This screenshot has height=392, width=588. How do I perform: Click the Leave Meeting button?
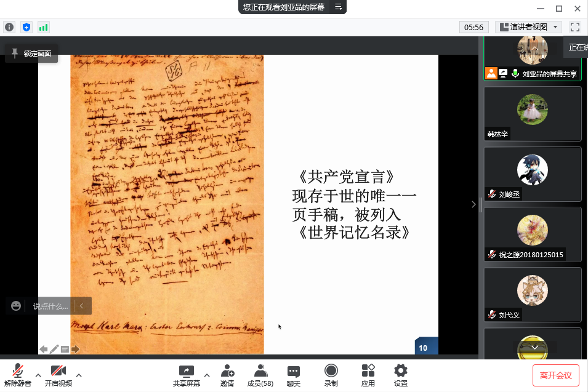(556, 375)
